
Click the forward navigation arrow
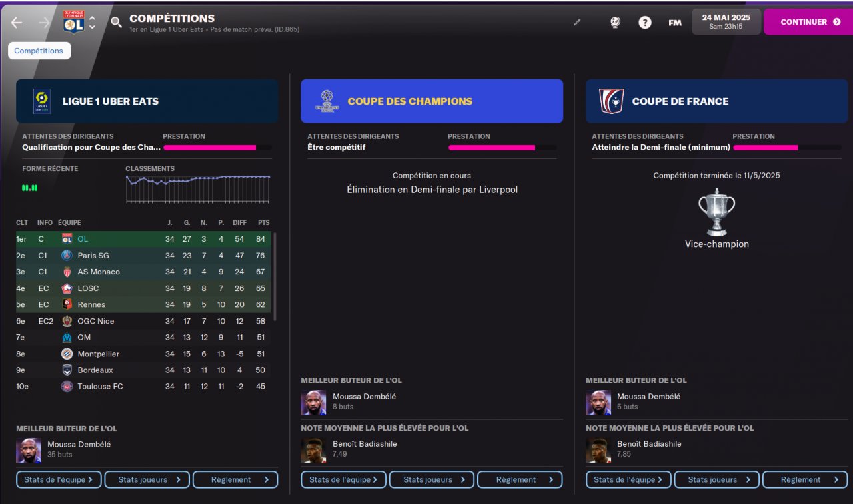45,23
